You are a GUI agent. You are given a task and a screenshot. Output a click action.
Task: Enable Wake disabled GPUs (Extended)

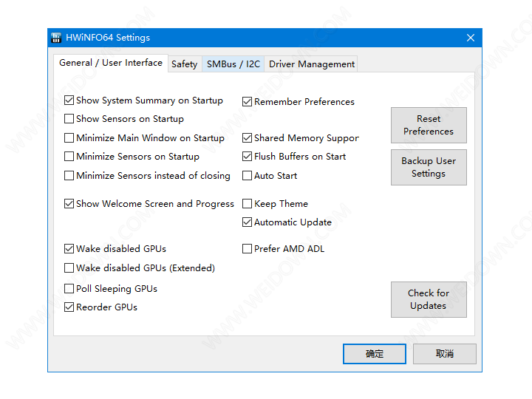[x=69, y=268]
